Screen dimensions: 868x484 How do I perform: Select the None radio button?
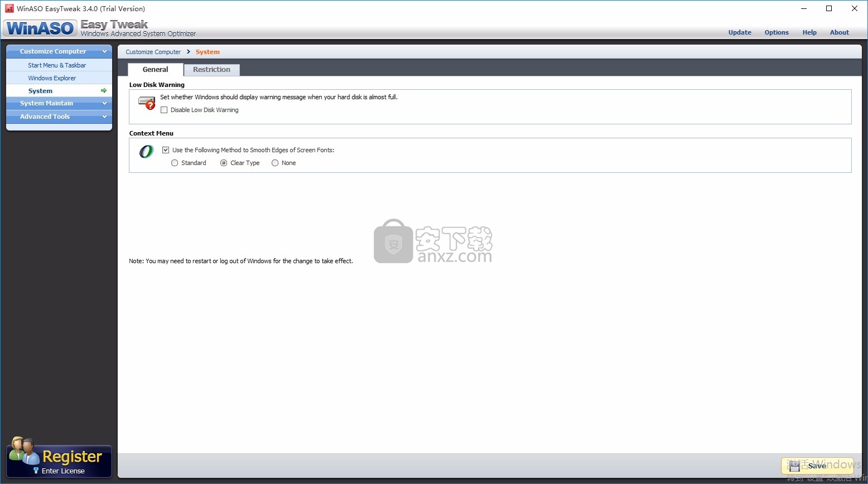275,163
